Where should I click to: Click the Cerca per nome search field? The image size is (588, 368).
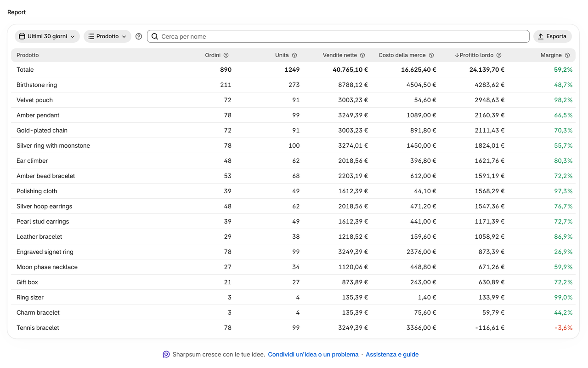coord(338,36)
